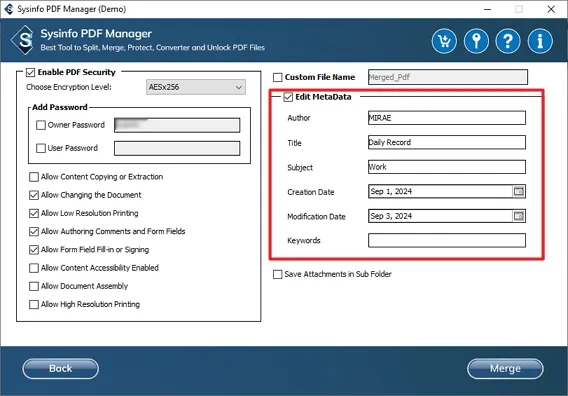
Task: Check Allow Content Accessibility Enabled
Action: [34, 268]
